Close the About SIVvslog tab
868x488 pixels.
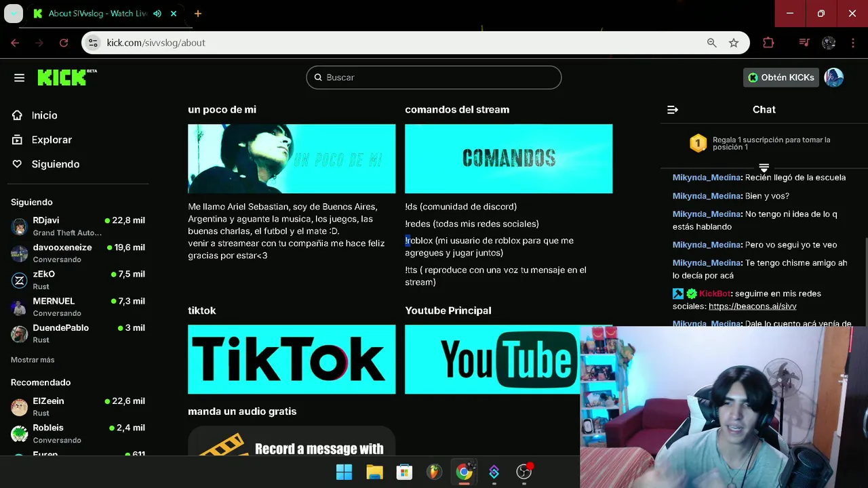click(174, 14)
